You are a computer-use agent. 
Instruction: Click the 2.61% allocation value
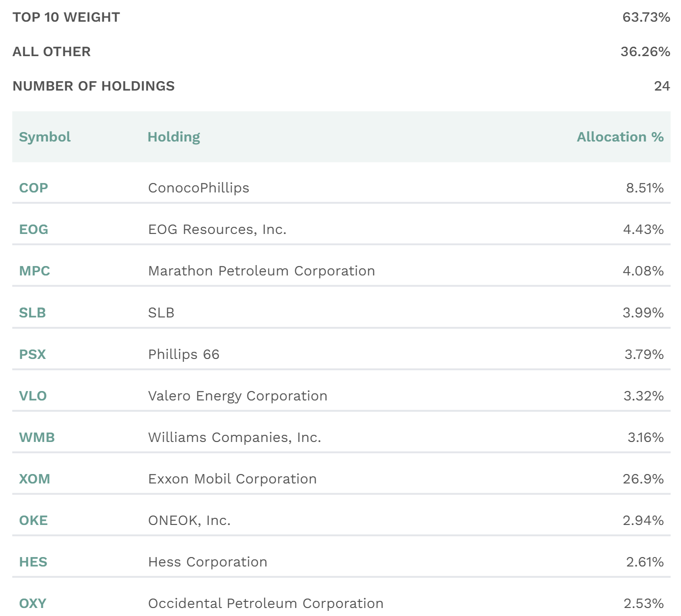[645, 562]
